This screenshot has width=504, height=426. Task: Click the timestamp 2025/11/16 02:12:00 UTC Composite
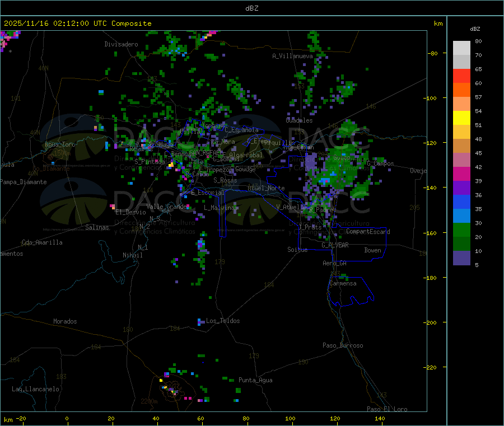(78, 24)
